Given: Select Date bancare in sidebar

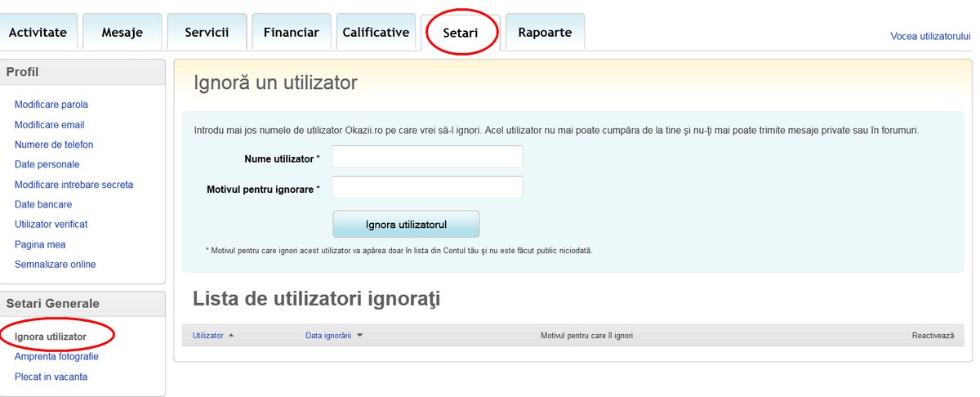Looking at the screenshot, I should coord(43,204).
